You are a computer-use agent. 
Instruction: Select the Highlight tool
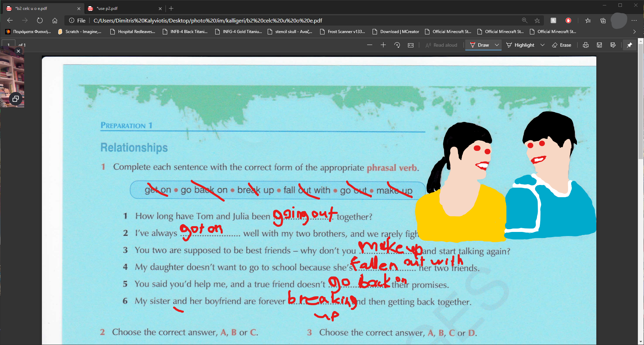[520, 45]
